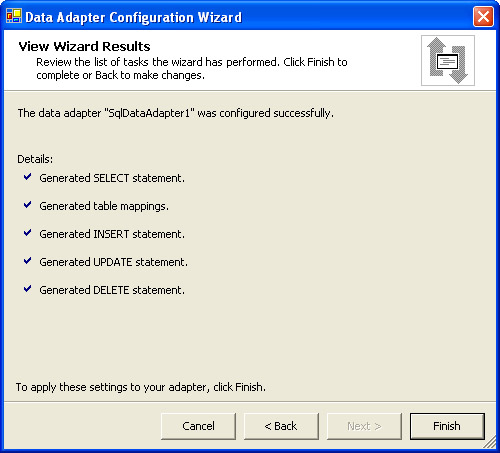Go back with the < Back button

coord(281,426)
